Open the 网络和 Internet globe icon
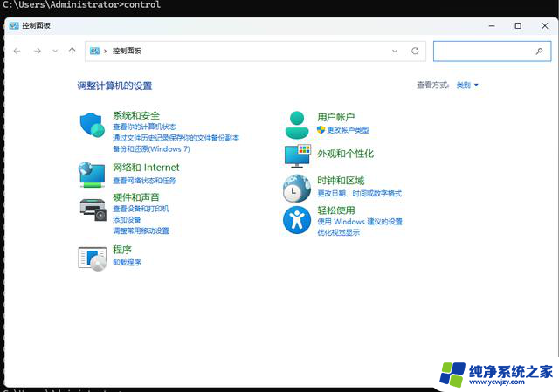This screenshot has height=392, width=559. tap(92, 175)
